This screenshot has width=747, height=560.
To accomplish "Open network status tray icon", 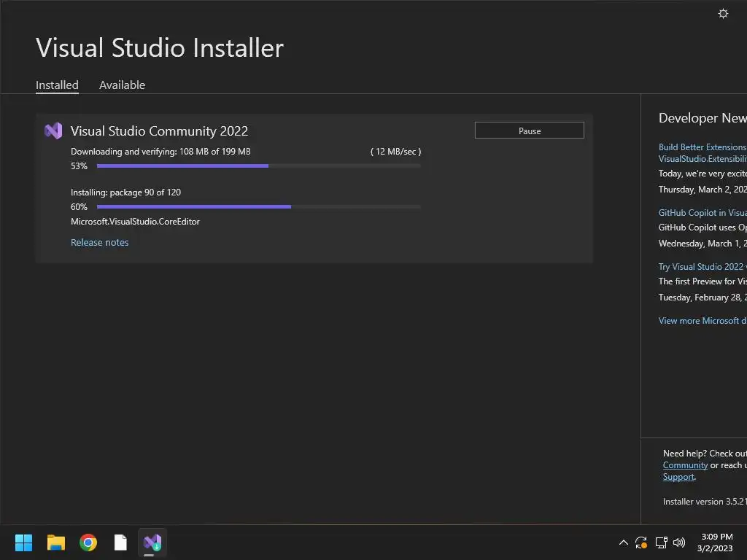I will (x=661, y=542).
